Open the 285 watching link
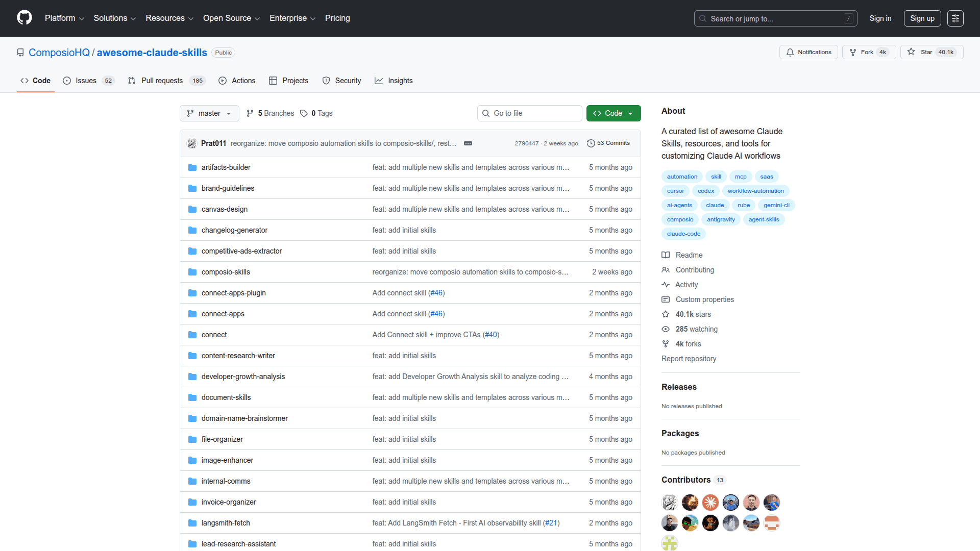Screen dimensions: 980x551 [696, 329]
